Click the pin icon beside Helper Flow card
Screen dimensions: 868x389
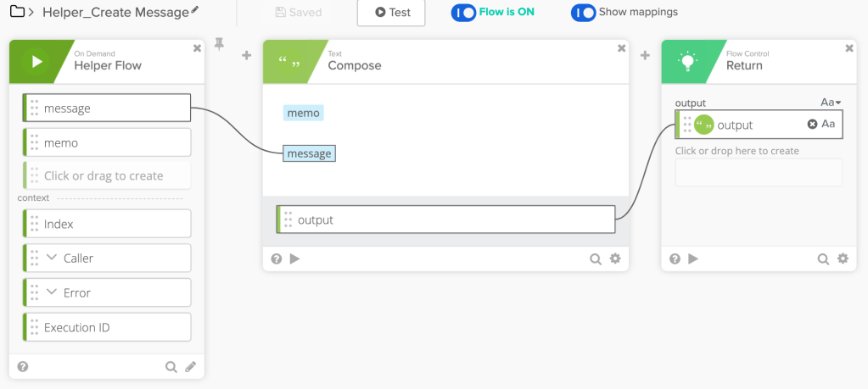(x=219, y=44)
